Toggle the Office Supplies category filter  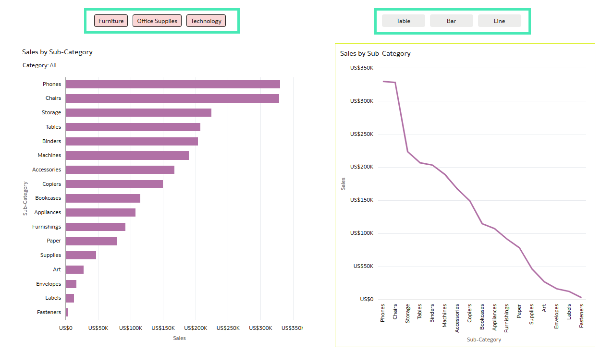(x=157, y=21)
